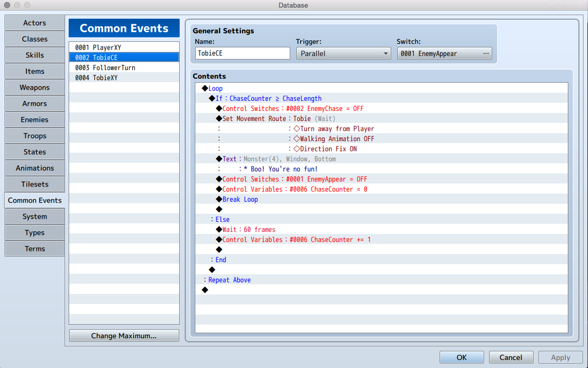
Task: Select common event 0004 TobieXY
Action: coord(124,78)
